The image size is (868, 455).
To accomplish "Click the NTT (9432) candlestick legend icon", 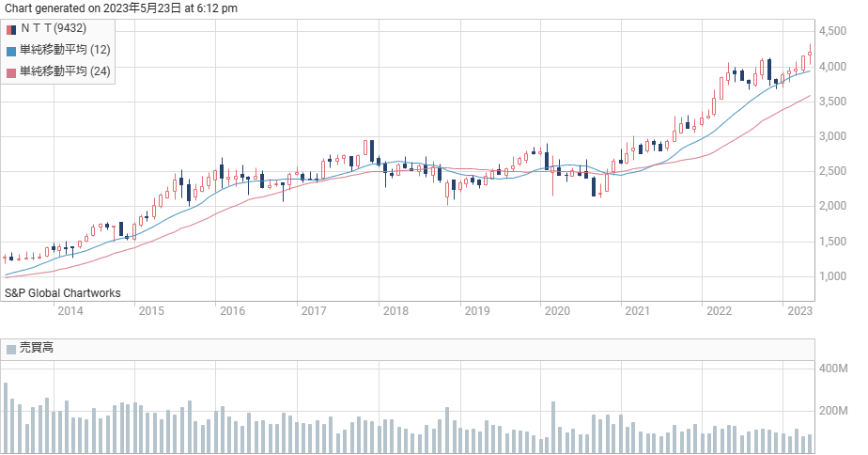I will point(11,30).
